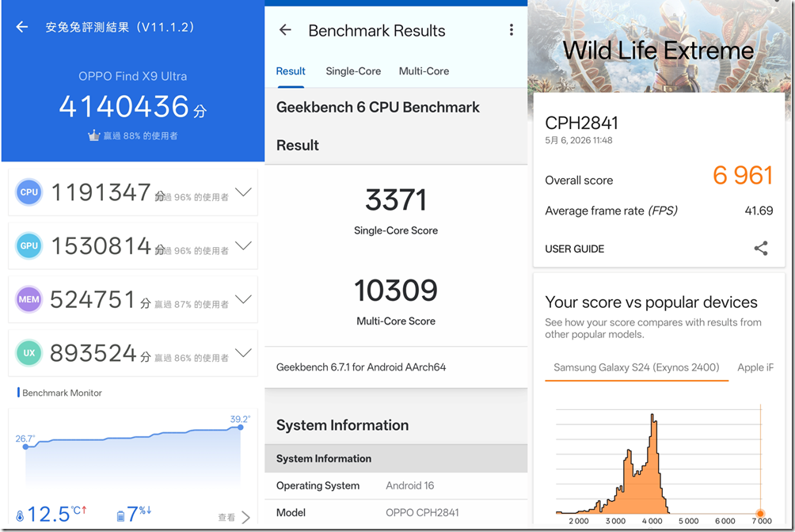Tap the thermometer icon beside 12.5°C

pyautogui.click(x=20, y=516)
